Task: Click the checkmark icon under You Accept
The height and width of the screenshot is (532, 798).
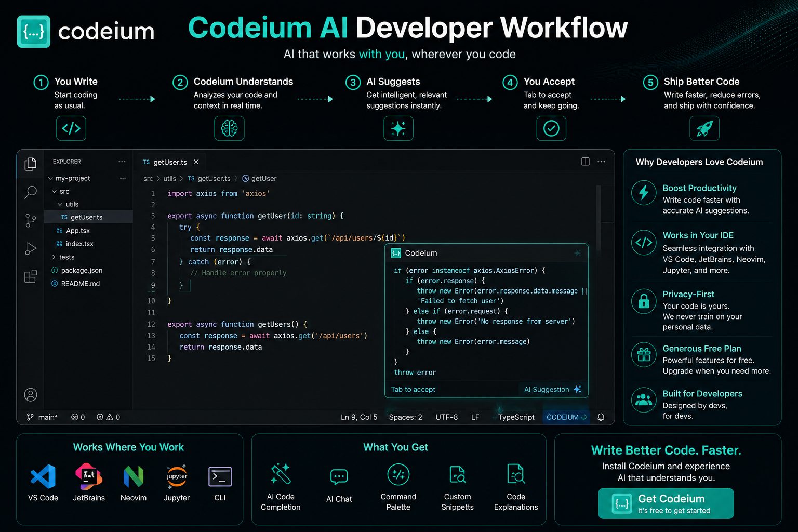Action: 551,128
